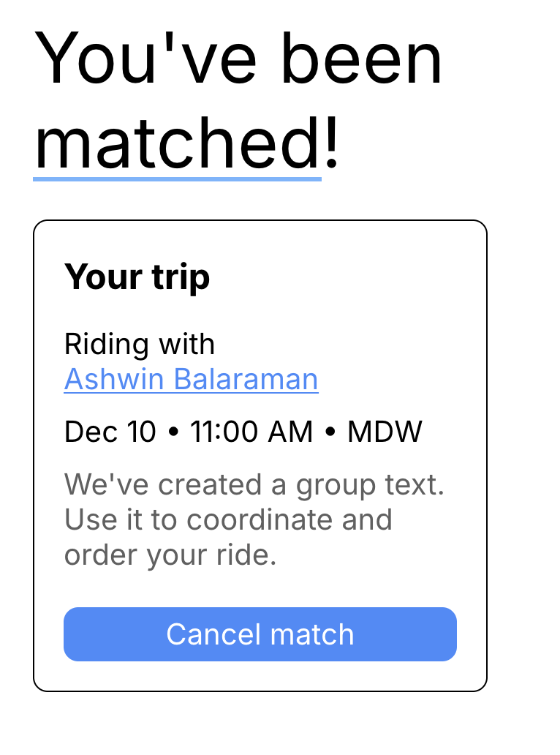Image resolution: width=560 pixels, height=755 pixels.
Task: Click the "MDW" airport code
Action: click(385, 432)
